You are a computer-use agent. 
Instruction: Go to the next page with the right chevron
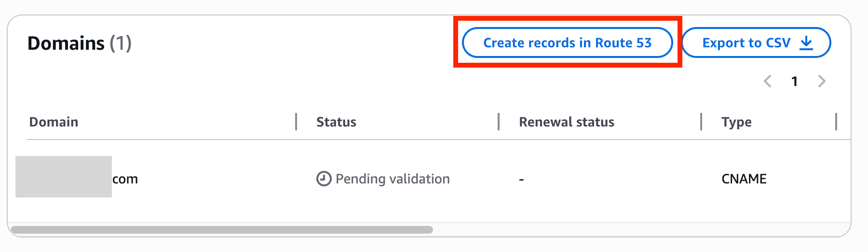(x=822, y=81)
